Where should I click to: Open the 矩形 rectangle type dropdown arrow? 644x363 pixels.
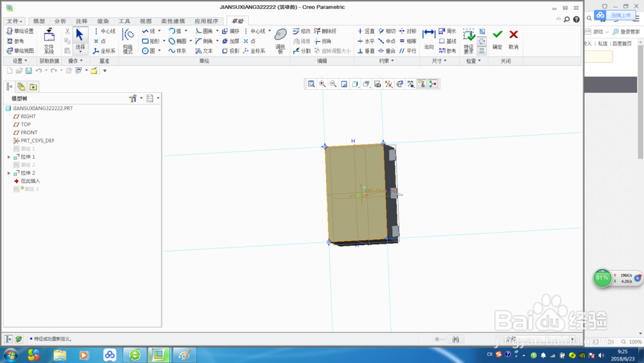tap(164, 41)
